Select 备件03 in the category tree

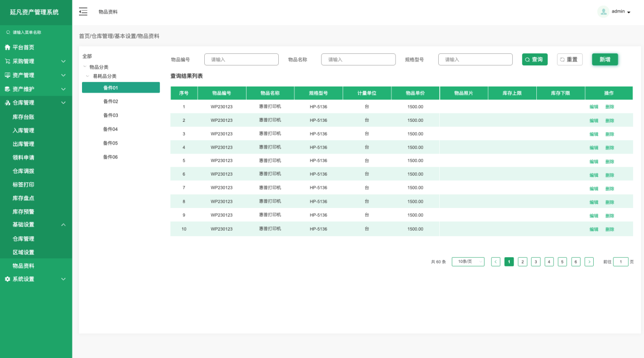tap(111, 115)
